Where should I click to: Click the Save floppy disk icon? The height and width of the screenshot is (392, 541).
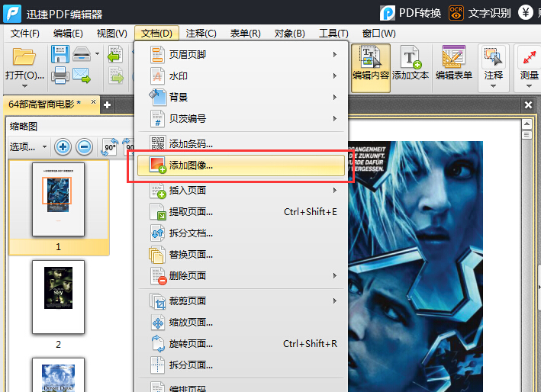pyautogui.click(x=60, y=54)
